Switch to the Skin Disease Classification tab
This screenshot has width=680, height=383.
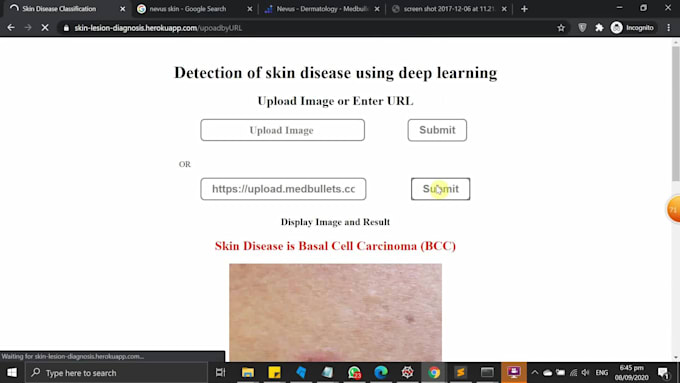[x=59, y=9]
